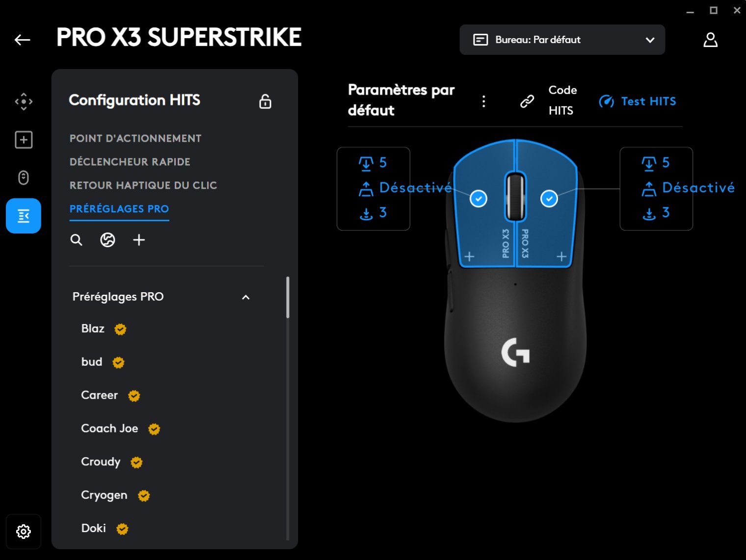Add a new preset with the plus icon

tap(139, 240)
